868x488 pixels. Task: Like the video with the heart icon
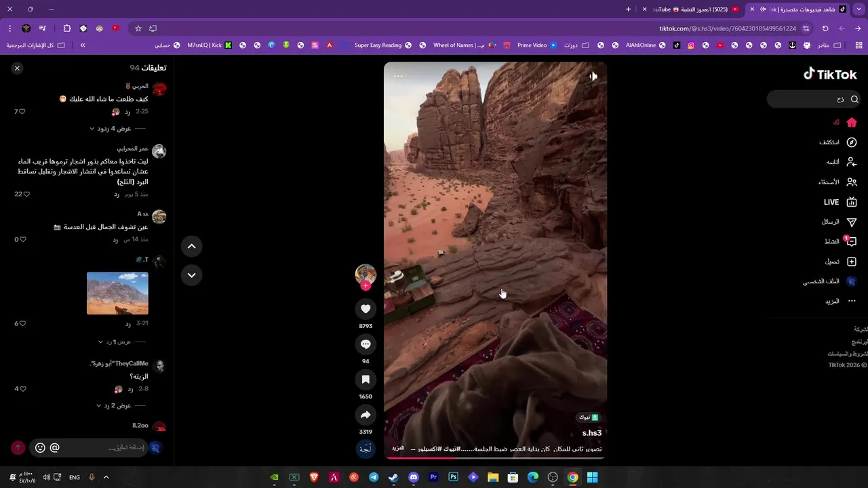point(366,309)
